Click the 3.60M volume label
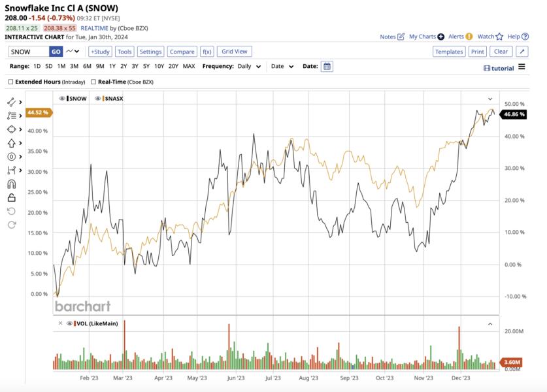The width and height of the screenshot is (547, 392). 512,362
